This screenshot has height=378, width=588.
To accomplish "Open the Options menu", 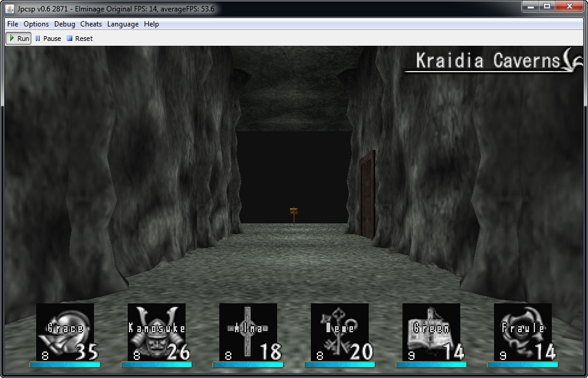I will point(36,24).
